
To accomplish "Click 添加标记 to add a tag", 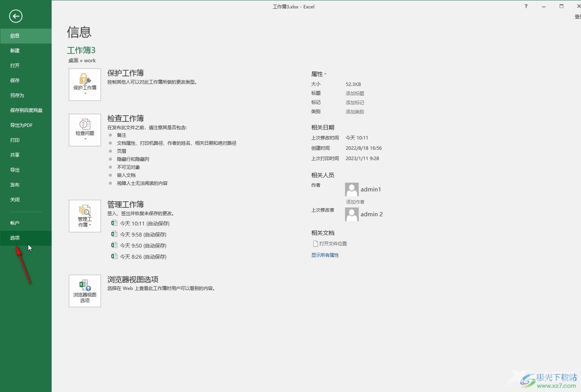I will pos(355,103).
